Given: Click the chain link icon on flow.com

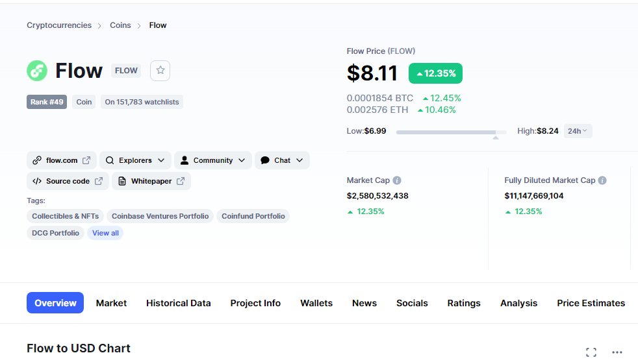Looking at the screenshot, I should 37,160.
